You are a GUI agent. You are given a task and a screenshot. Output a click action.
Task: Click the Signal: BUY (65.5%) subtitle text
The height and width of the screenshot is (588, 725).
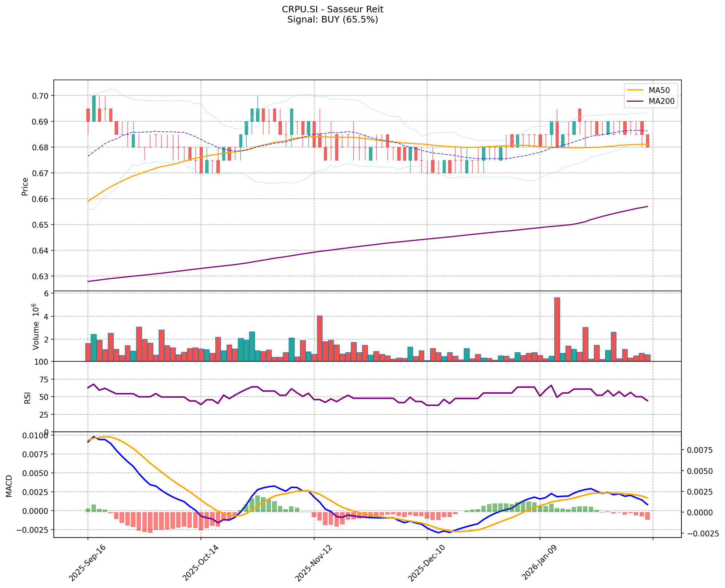point(332,20)
